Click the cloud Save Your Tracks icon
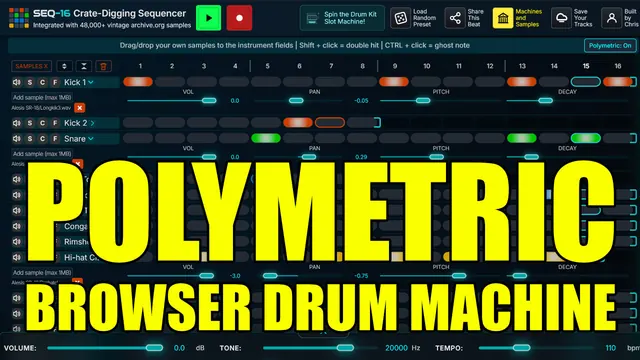The image size is (640, 360). coord(561,18)
